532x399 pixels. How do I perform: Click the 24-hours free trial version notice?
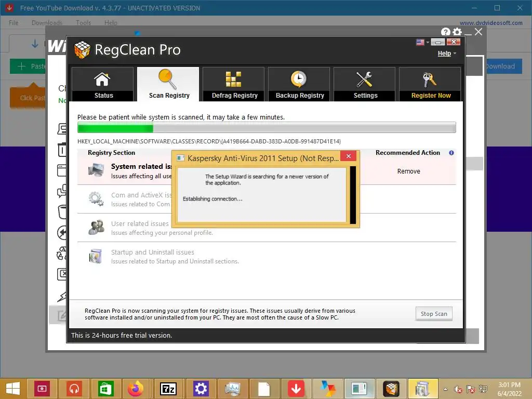[x=122, y=335]
